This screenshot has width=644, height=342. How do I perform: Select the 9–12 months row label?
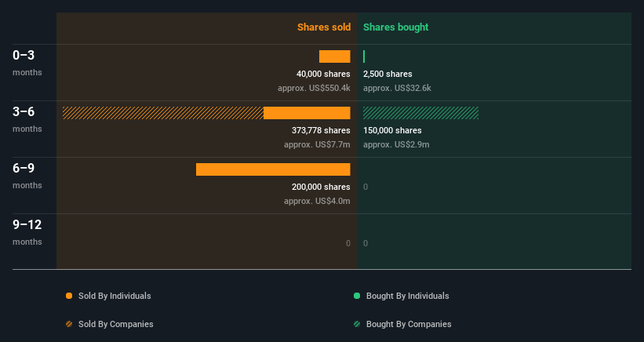coord(27,232)
